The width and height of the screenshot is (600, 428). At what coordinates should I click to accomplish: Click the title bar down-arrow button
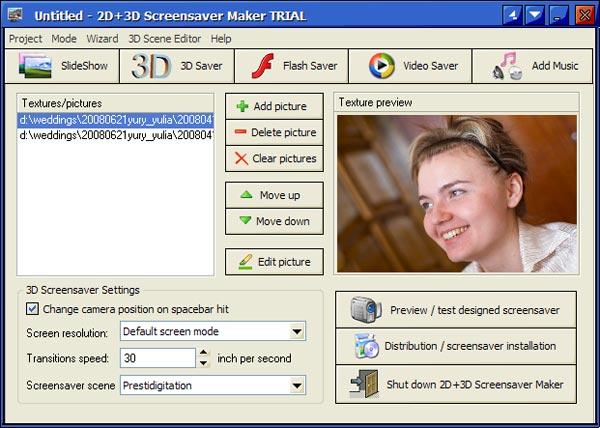[x=535, y=15]
